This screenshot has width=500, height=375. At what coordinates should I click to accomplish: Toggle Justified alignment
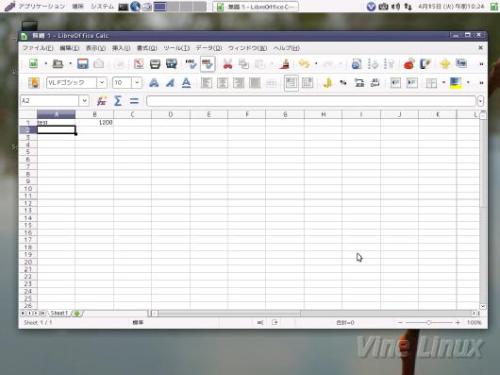[x=255, y=83]
